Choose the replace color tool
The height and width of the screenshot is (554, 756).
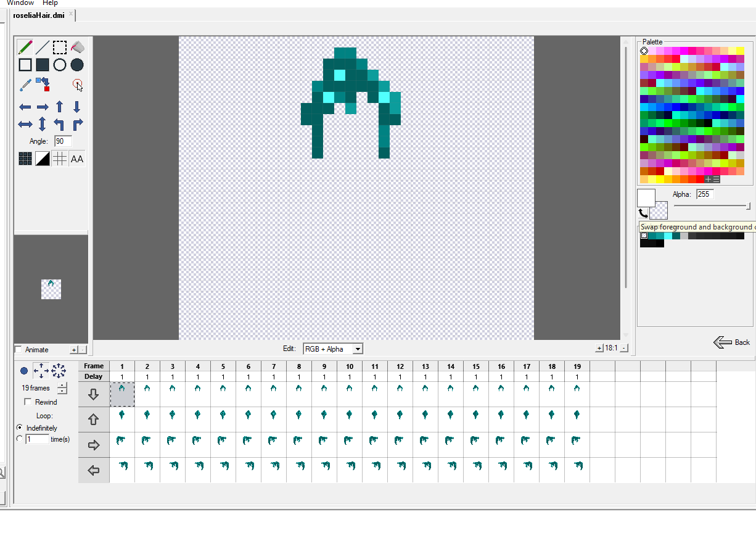click(x=42, y=84)
